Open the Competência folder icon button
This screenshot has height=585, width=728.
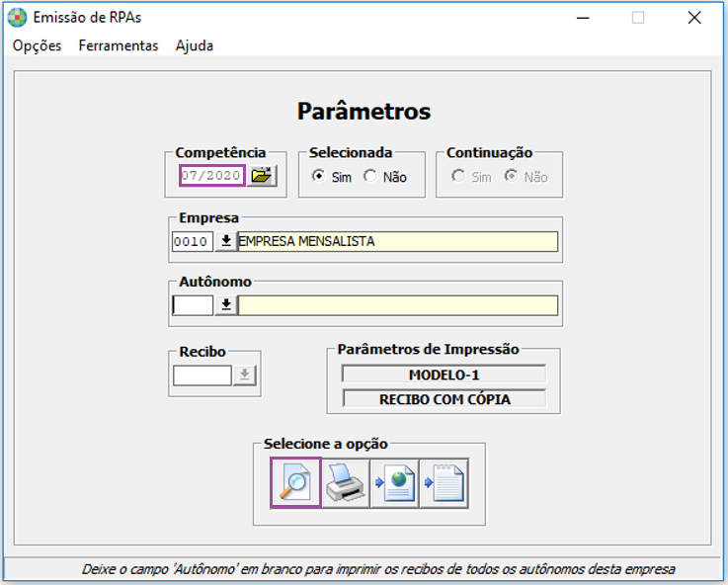[x=262, y=176]
